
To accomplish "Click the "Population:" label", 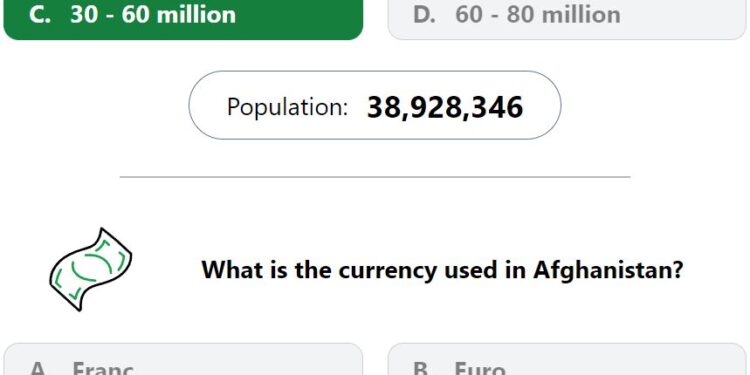I will pos(287,107).
